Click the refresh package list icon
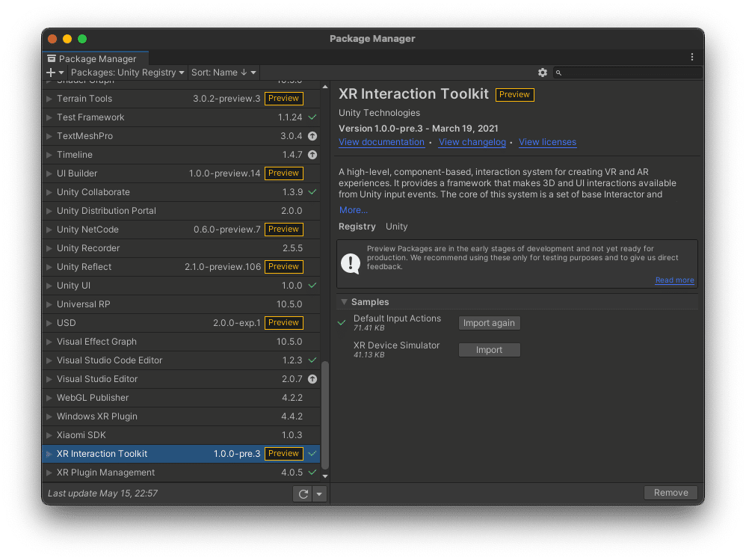 point(303,493)
